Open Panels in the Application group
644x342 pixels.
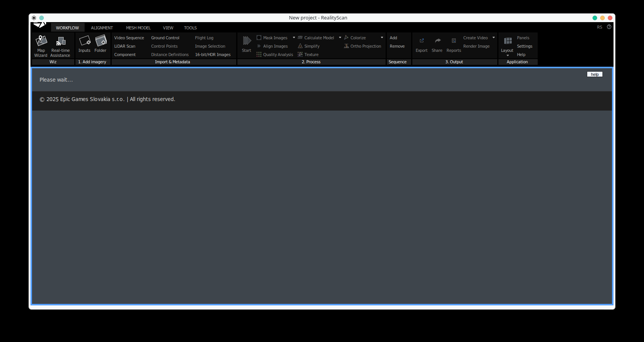[x=523, y=38]
